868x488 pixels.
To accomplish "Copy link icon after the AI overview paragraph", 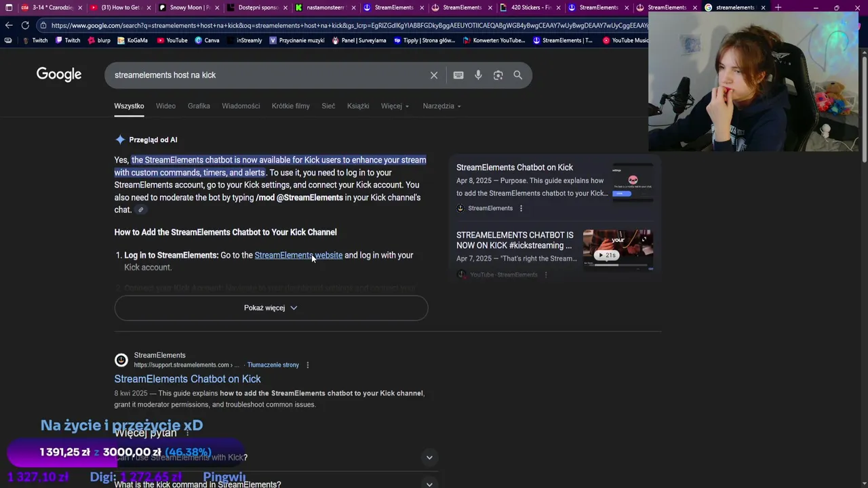I will [141, 210].
